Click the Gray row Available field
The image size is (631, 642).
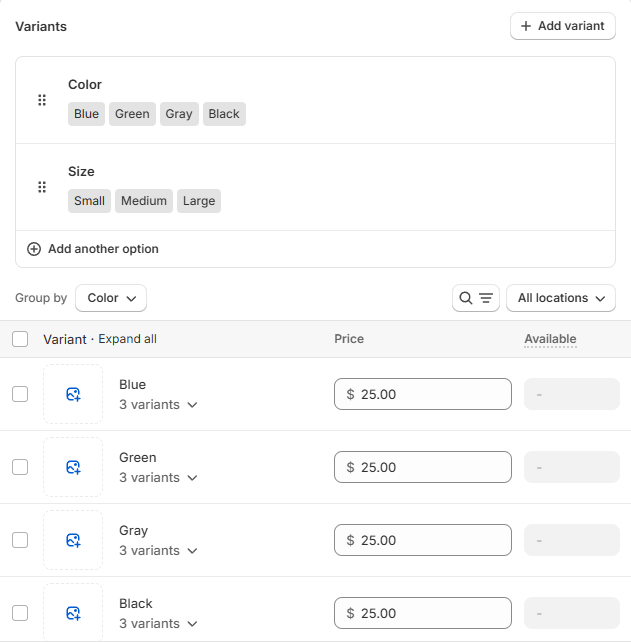point(572,540)
